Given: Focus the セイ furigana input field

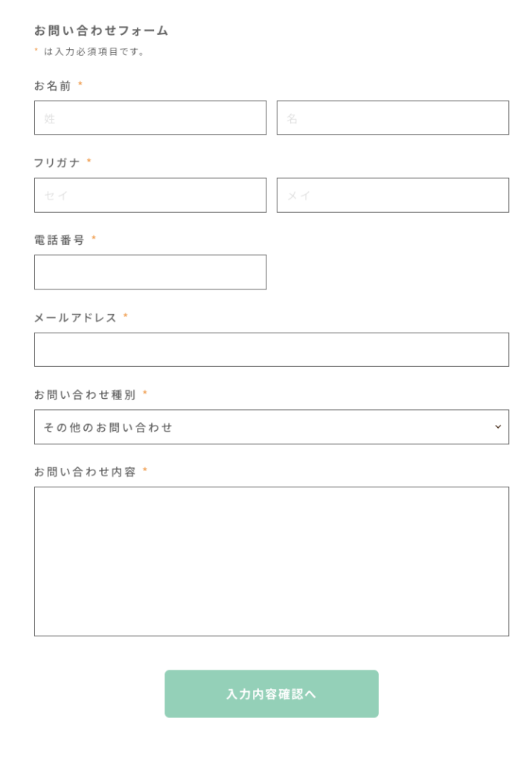Looking at the screenshot, I should [x=150, y=195].
